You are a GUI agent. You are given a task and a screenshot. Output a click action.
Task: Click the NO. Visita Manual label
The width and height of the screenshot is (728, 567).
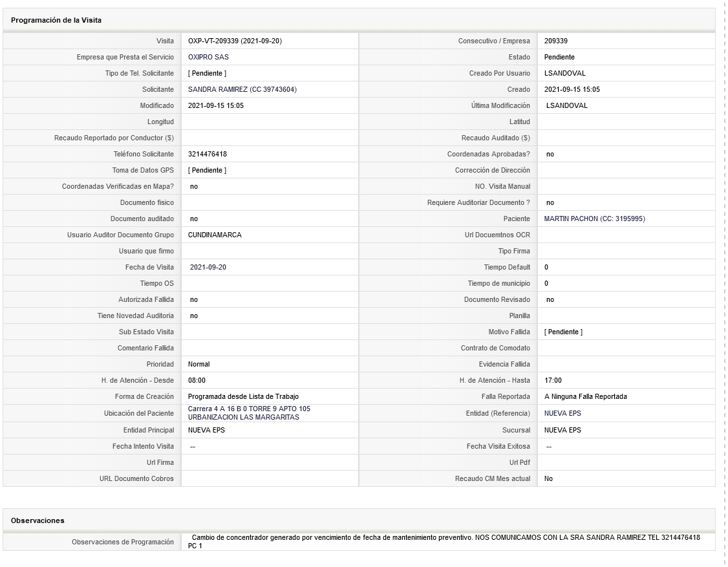[x=502, y=187]
